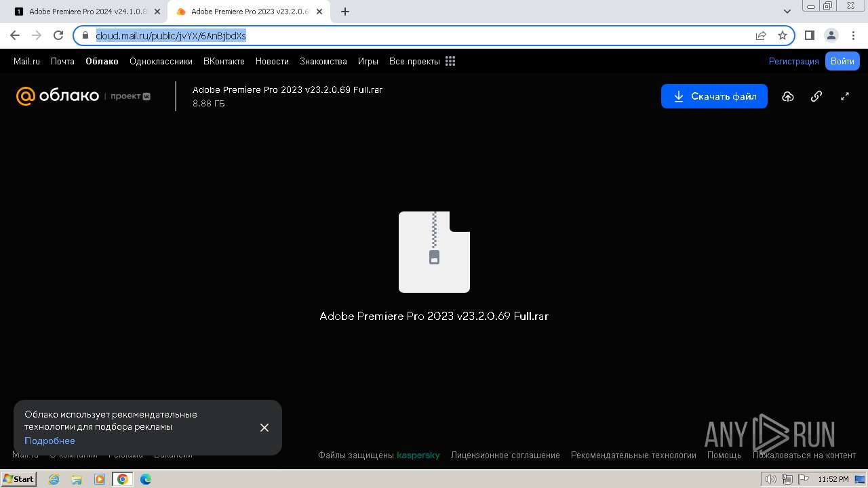
Task: Click the volume speaker tray icon
Action: [x=771, y=479]
